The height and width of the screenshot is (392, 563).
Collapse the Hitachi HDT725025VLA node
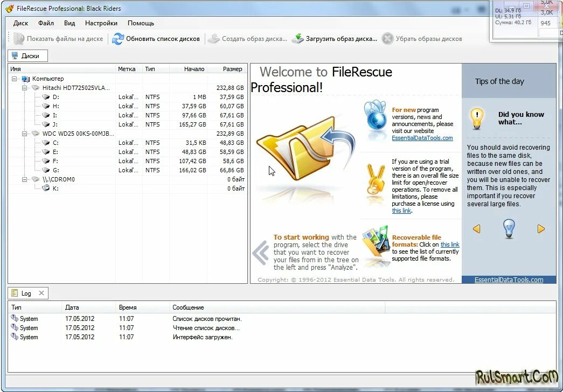(24, 88)
